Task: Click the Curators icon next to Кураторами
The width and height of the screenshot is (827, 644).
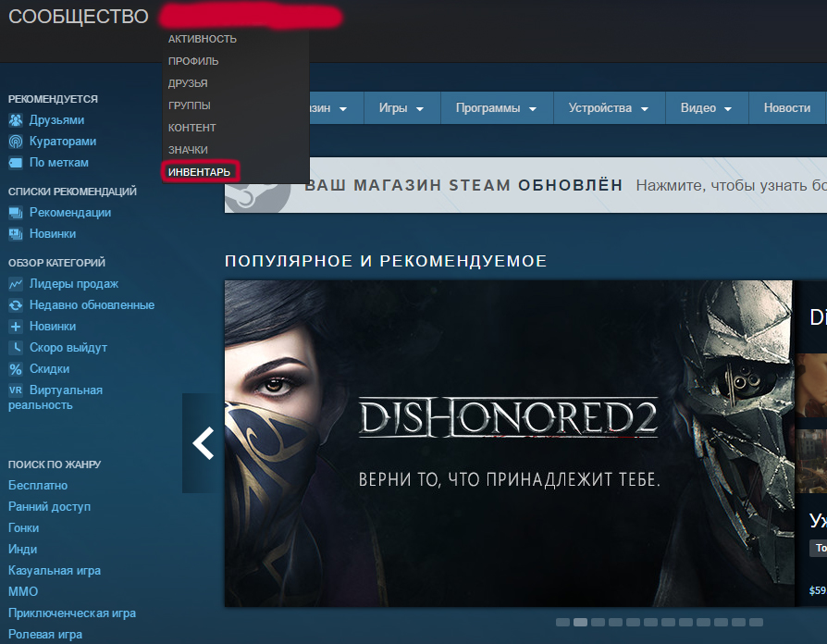Action: (x=16, y=142)
